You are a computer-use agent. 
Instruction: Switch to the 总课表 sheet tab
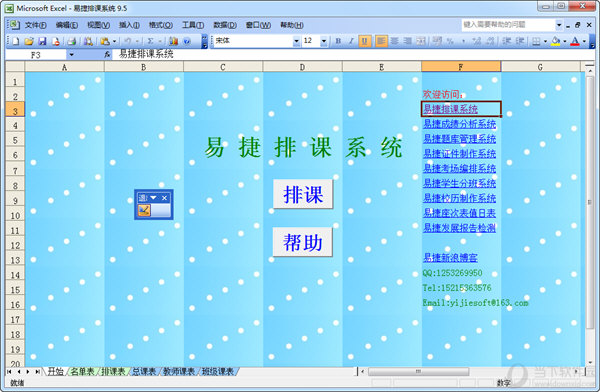144,371
